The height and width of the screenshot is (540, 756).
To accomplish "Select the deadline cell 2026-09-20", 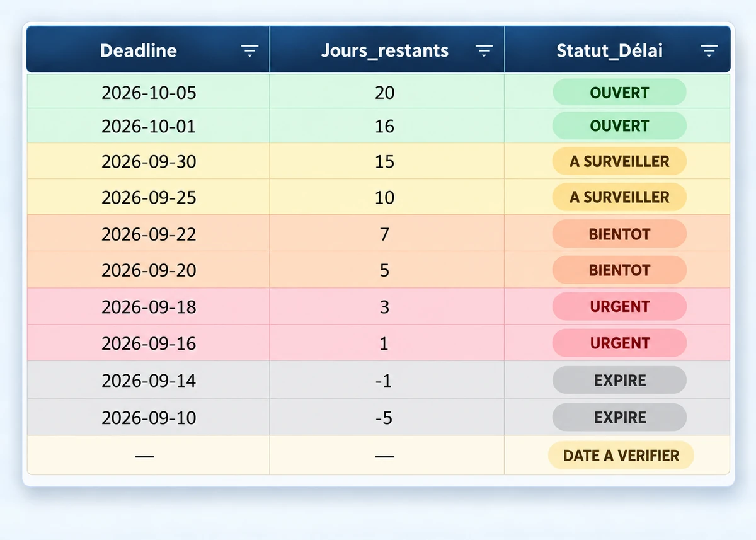I will [x=149, y=270].
